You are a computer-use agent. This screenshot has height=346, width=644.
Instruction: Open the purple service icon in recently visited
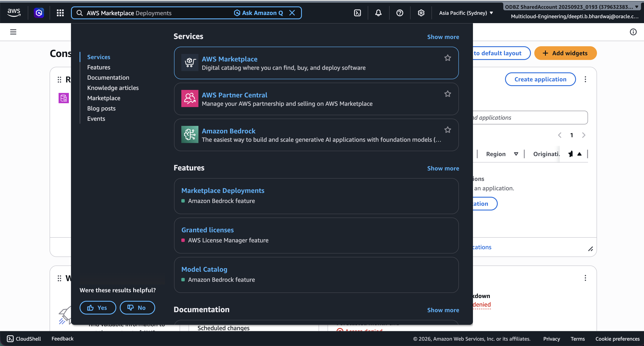tap(64, 98)
